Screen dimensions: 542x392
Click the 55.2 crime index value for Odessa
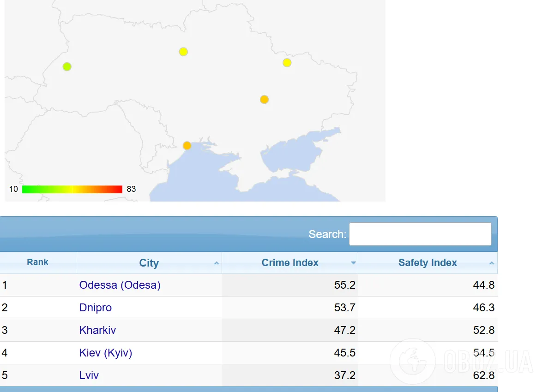click(344, 285)
